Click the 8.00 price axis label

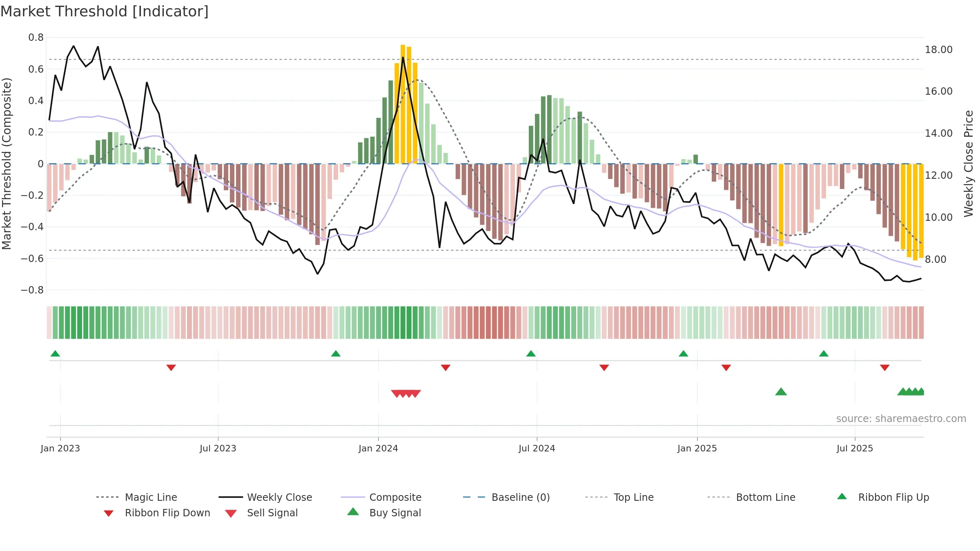[935, 260]
